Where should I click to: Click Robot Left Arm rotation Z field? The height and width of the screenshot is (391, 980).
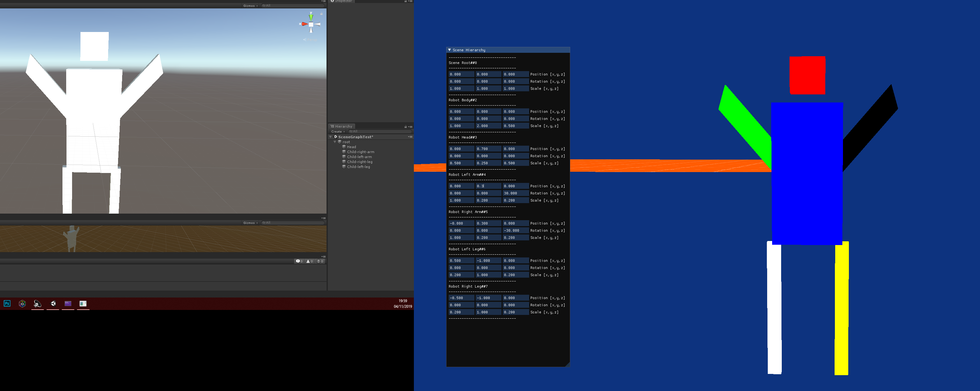(x=515, y=193)
